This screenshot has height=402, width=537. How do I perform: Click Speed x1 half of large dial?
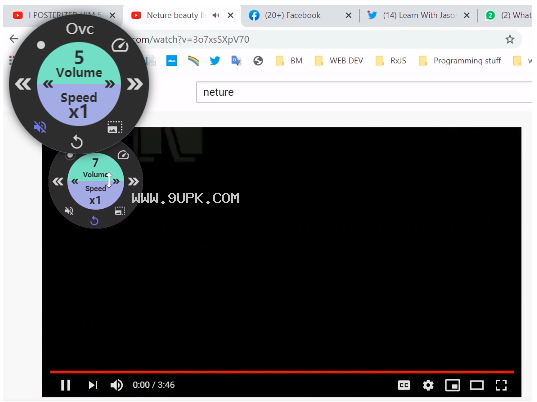79,105
